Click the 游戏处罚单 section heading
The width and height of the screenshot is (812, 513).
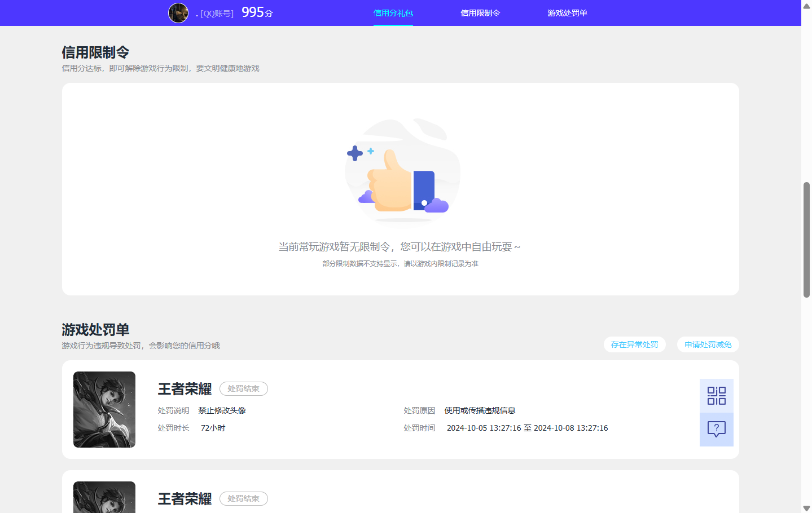94,329
